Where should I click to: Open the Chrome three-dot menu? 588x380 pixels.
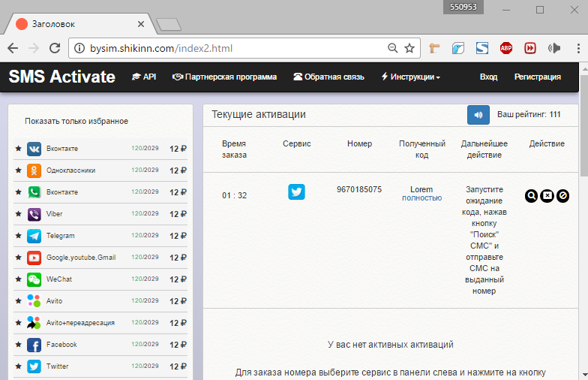point(579,48)
